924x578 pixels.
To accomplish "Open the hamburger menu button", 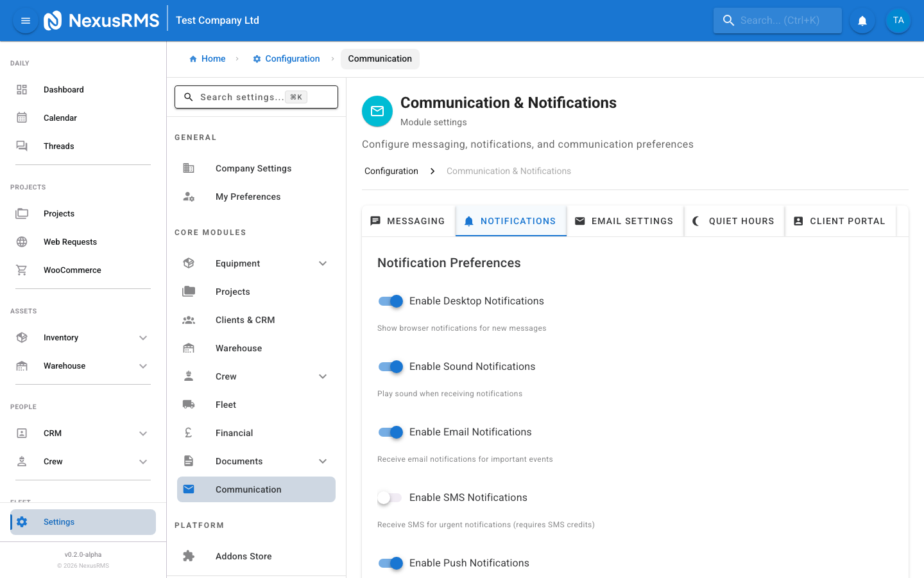I will click(26, 21).
